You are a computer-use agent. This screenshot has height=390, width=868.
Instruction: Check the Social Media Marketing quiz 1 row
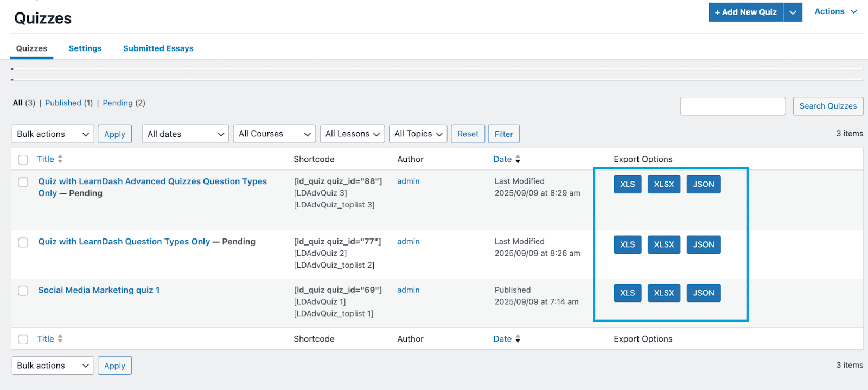click(23, 291)
